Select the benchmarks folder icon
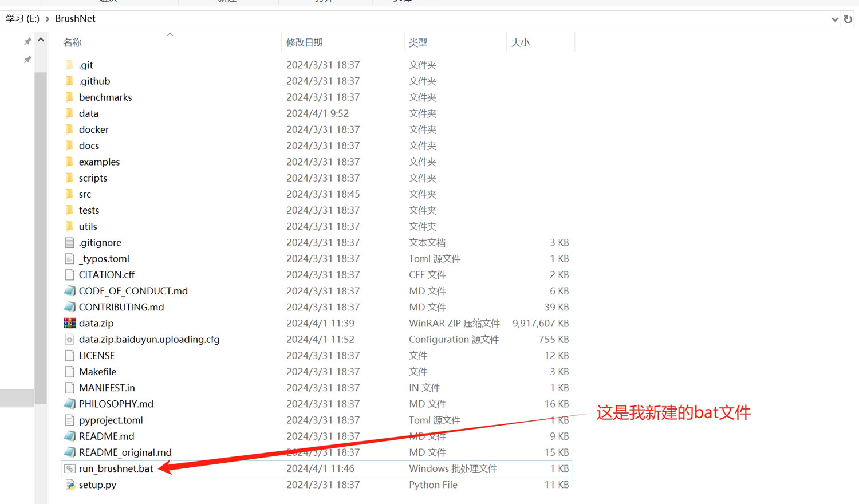 (x=69, y=97)
